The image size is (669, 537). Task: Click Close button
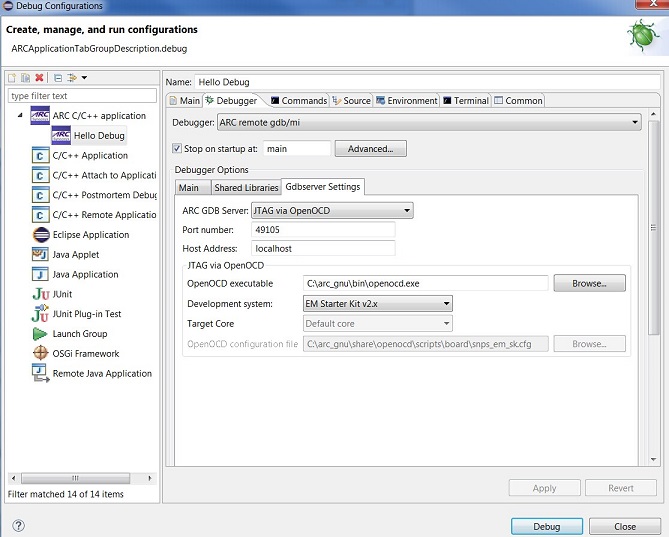[625, 526]
